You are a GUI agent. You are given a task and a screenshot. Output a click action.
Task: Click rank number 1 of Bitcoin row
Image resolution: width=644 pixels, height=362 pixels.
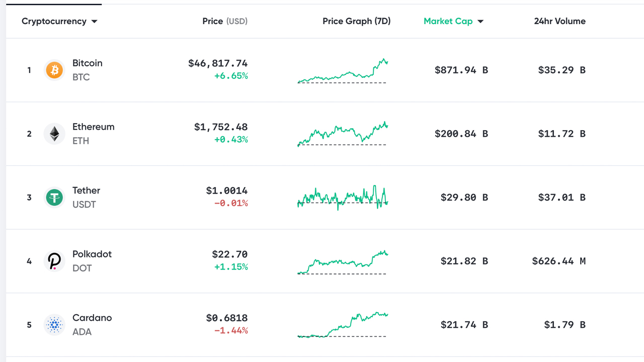pos(29,70)
